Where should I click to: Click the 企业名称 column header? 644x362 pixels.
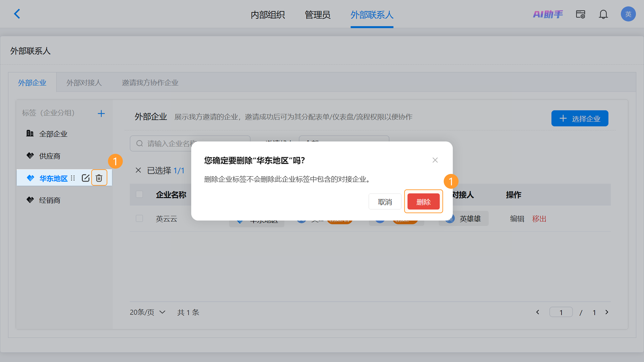171,195
